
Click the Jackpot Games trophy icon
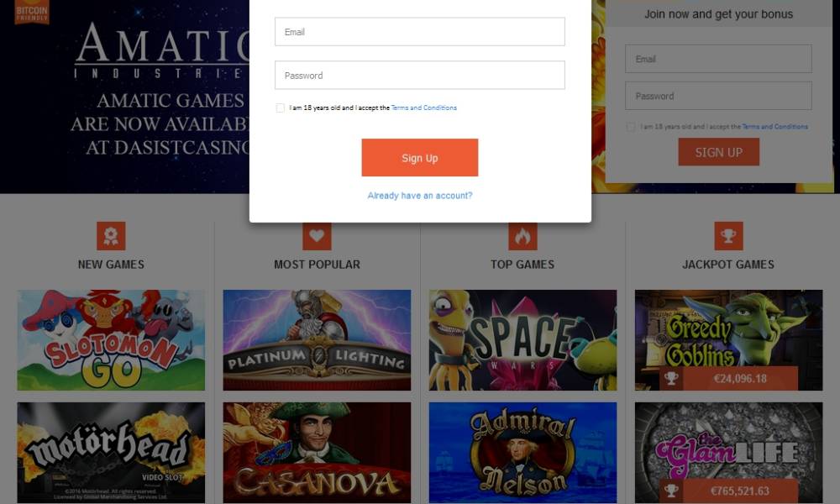[728, 236]
